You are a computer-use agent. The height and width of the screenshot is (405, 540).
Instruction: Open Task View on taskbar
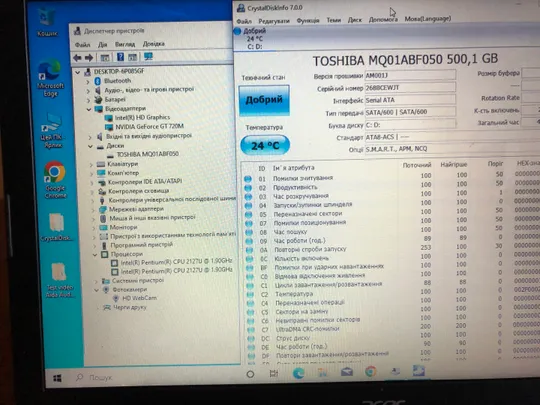click(273, 373)
